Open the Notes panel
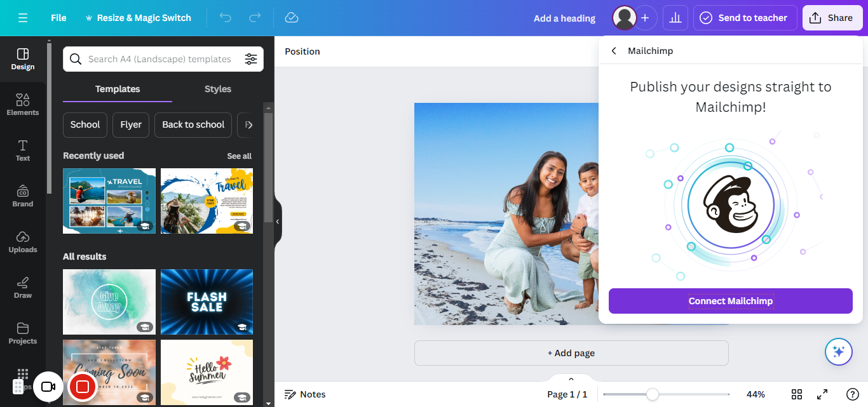The width and height of the screenshot is (868, 407). pyautogui.click(x=305, y=394)
